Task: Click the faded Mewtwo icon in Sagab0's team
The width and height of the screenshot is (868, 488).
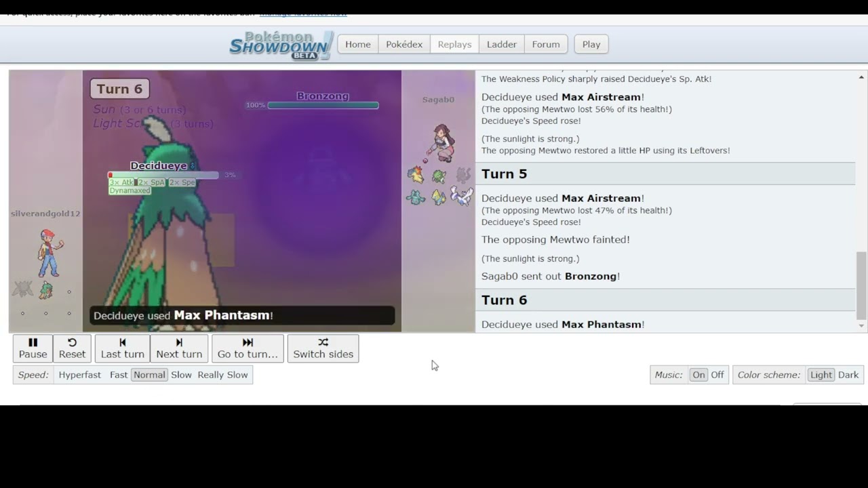Action: coord(463,176)
